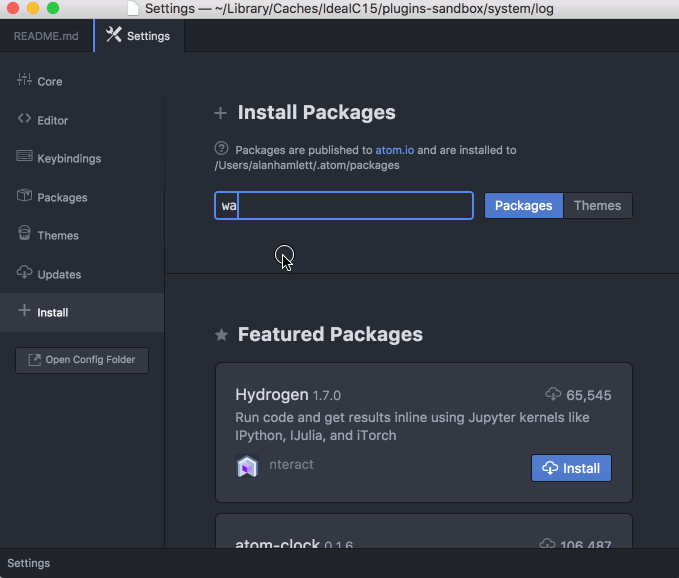Select the Install sidebar item
This screenshot has height=578, width=679.
[x=82, y=312]
